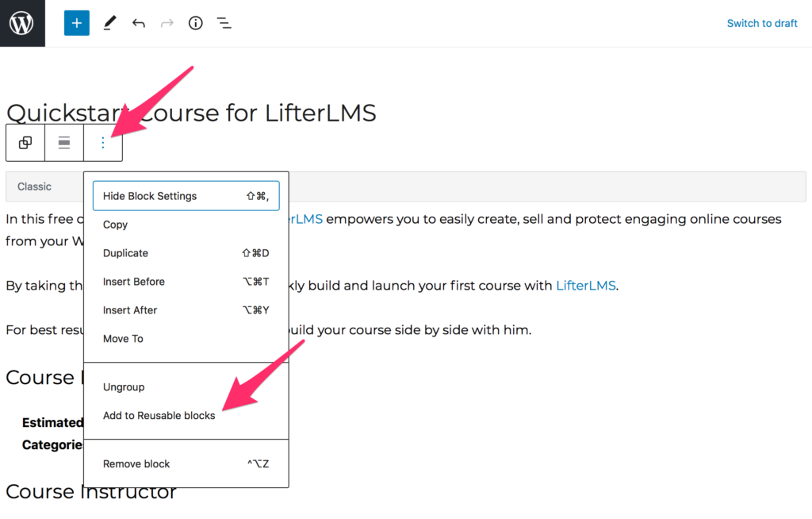Open LifterLMS link in second paragraph
This screenshot has height=519, width=812.
pyautogui.click(x=586, y=286)
